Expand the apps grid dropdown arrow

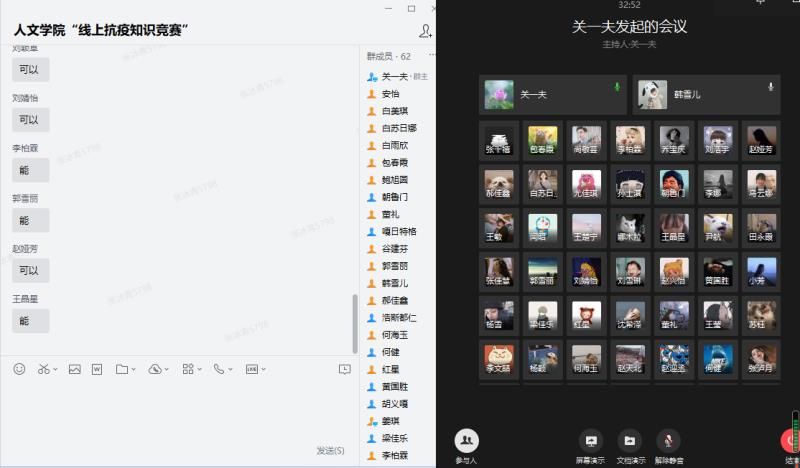pyautogui.click(x=200, y=369)
